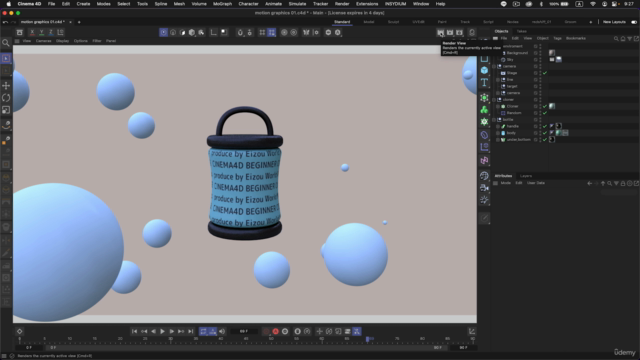Viewport: 640px width, 360px height.
Task: Open the Extensions menu
Action: click(367, 4)
